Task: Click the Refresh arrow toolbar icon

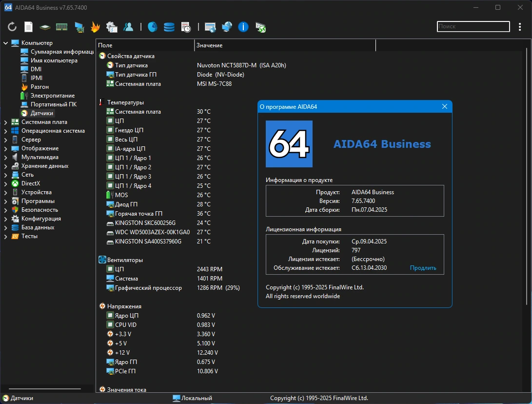Action: tap(12, 27)
